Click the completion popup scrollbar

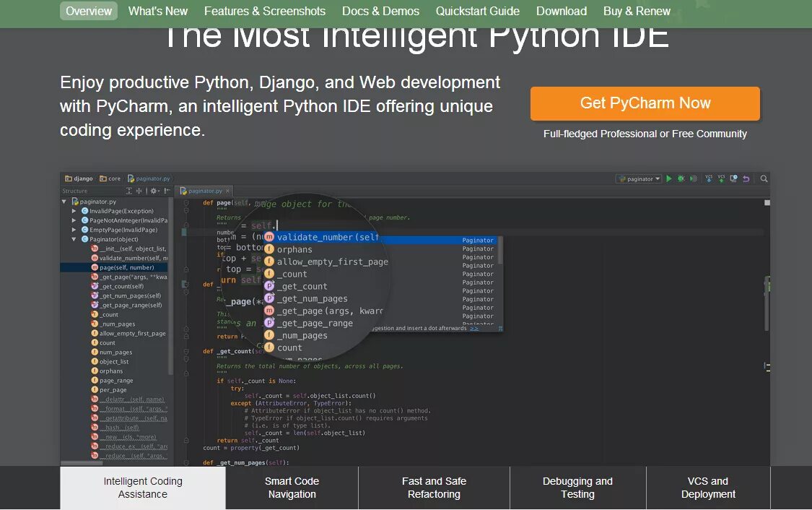500,251
